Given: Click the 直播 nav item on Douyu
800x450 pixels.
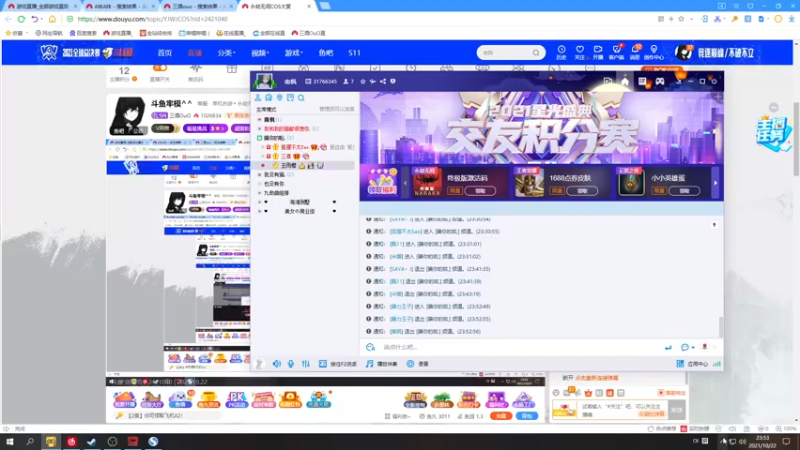Looking at the screenshot, I should pos(195,53).
